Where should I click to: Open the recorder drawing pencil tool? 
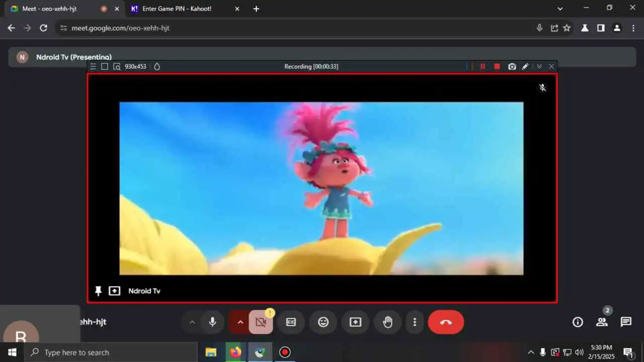(x=525, y=66)
